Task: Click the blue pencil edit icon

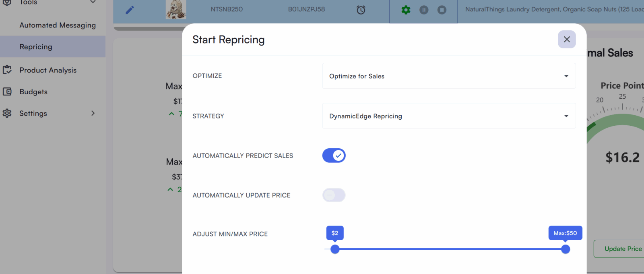Action: click(x=130, y=10)
